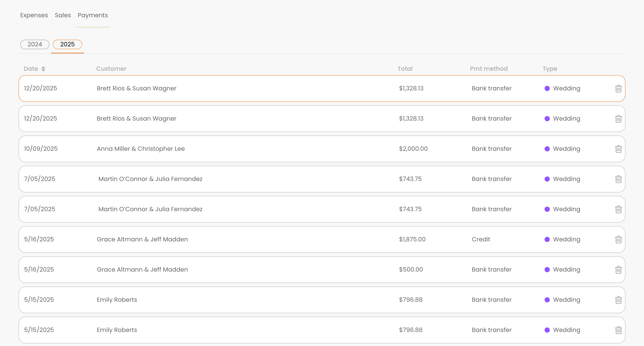The image size is (644, 346).
Task: Click Wedding label in Credit payment row
Action: coord(567,239)
